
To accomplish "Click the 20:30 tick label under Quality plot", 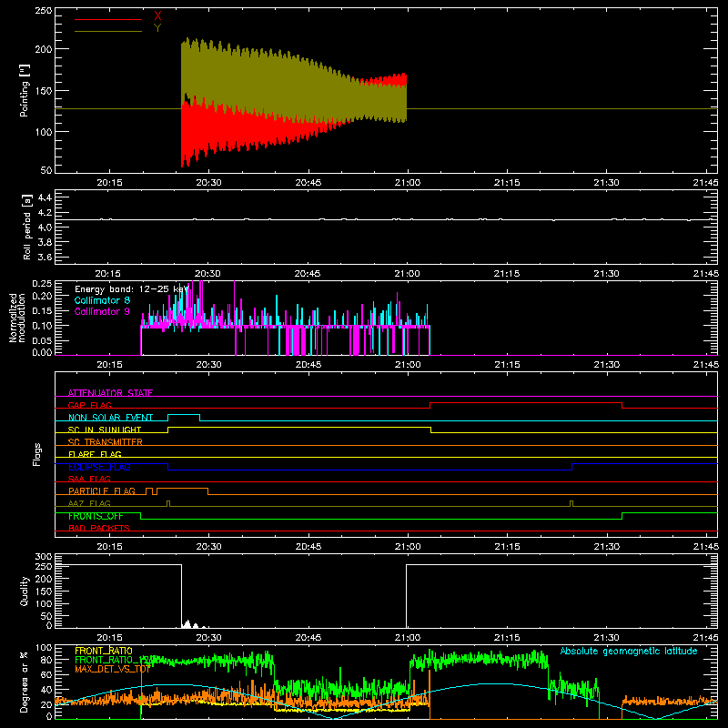I will click(x=208, y=638).
